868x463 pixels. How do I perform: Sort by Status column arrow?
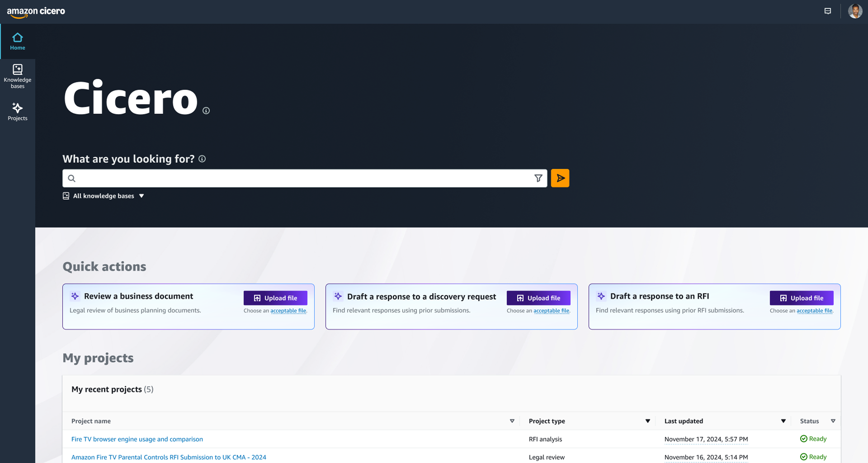pyautogui.click(x=833, y=421)
